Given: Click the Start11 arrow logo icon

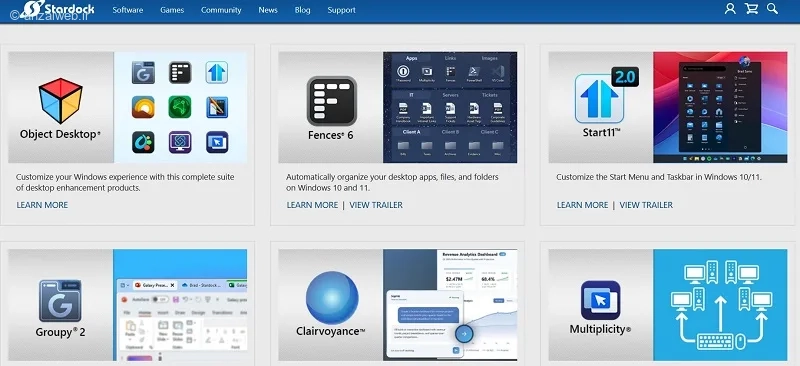Looking at the screenshot, I should (x=599, y=99).
